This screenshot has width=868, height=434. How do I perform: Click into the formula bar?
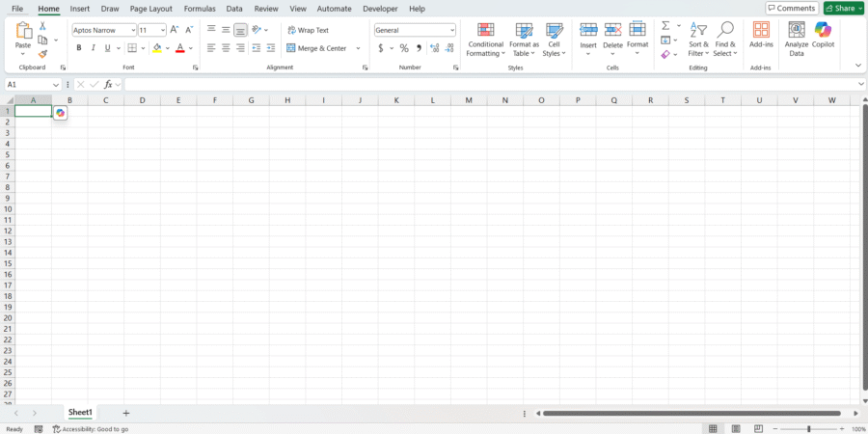click(x=491, y=85)
